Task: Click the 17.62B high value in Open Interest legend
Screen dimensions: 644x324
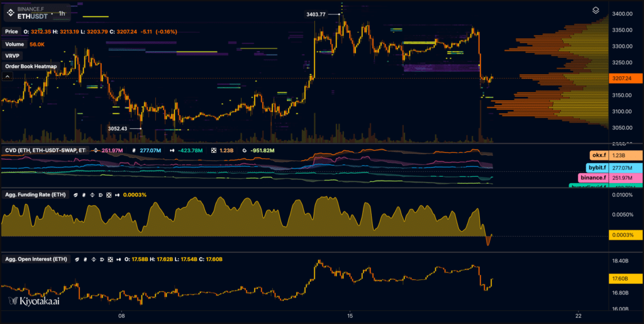Action: tap(165, 260)
